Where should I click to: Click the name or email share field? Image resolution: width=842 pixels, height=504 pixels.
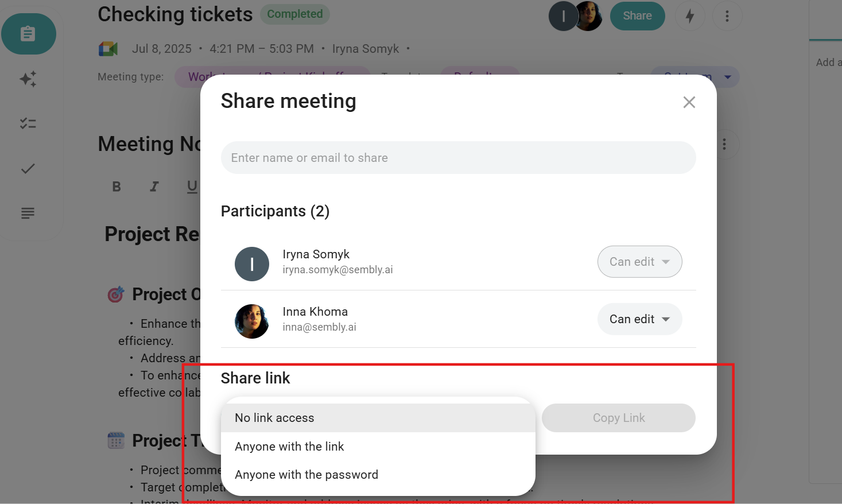[458, 158]
